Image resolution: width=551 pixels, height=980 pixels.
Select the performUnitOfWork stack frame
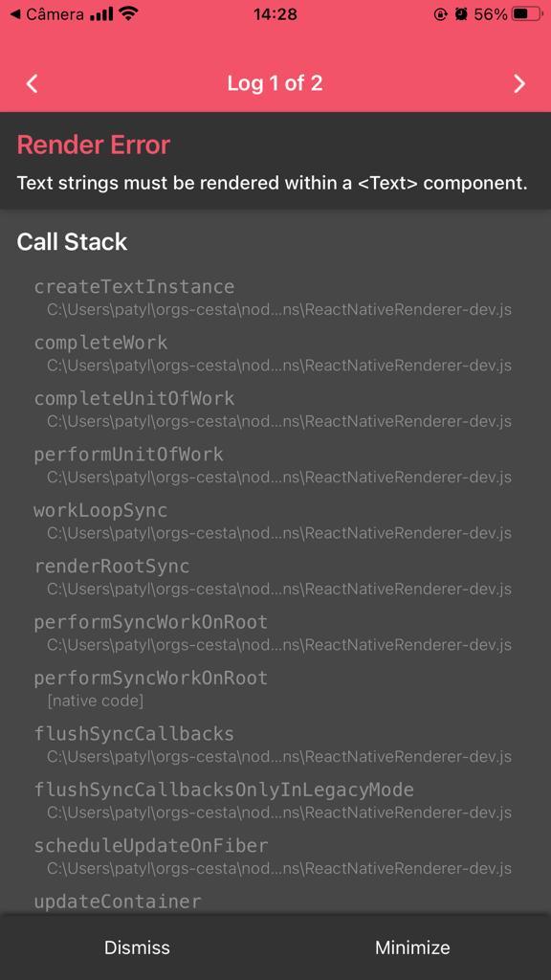click(273, 464)
